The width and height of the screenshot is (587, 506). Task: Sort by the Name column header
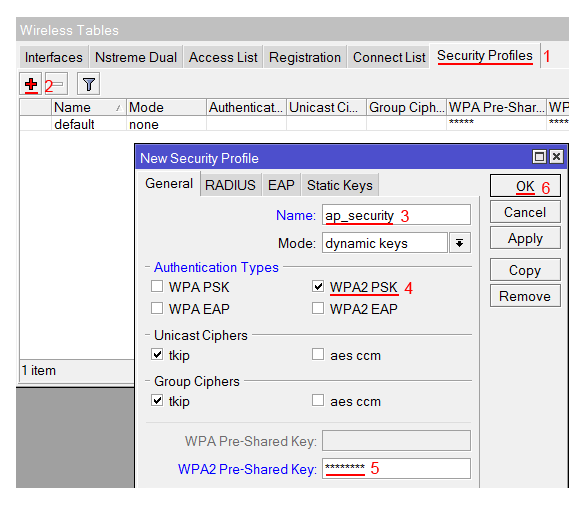tap(88, 107)
